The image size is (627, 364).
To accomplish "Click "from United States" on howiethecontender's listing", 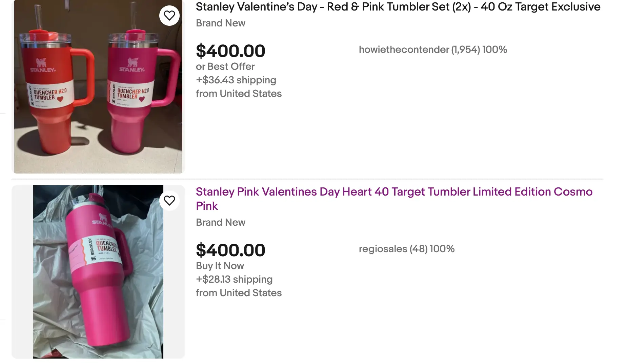I will (x=239, y=94).
